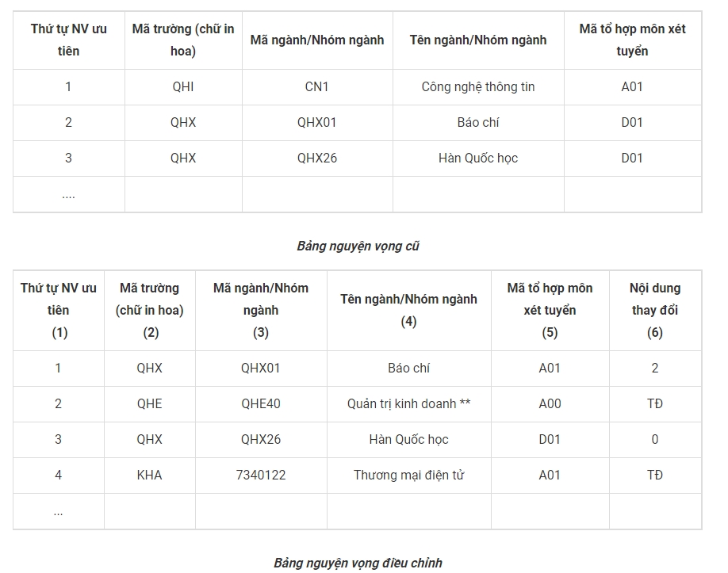
Task: Click the 'Công nghệ thông tin' cell
Action: coord(478,87)
